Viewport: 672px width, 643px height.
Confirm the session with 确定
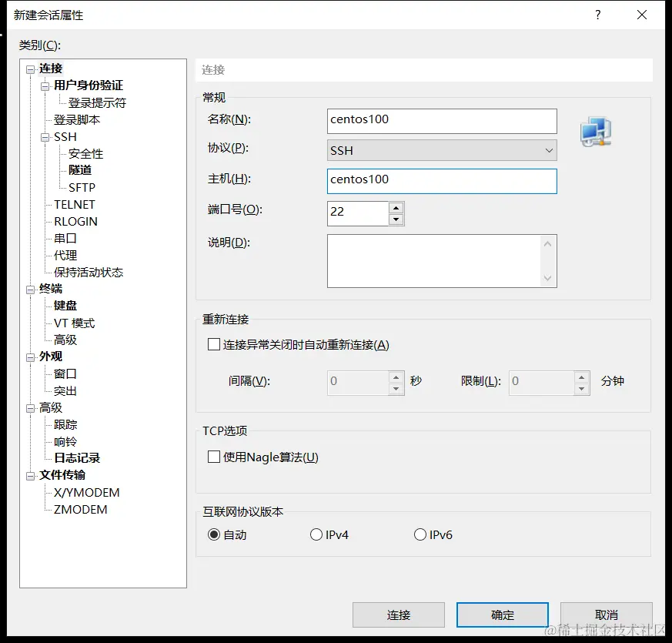pos(502,615)
